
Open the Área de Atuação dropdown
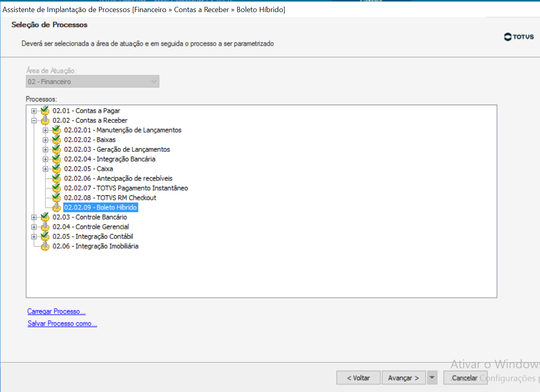(93, 81)
